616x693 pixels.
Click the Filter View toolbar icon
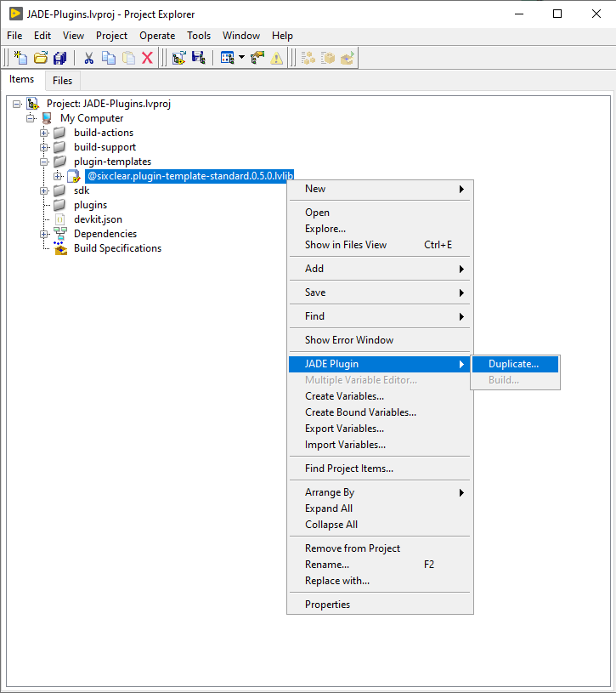tap(228, 58)
